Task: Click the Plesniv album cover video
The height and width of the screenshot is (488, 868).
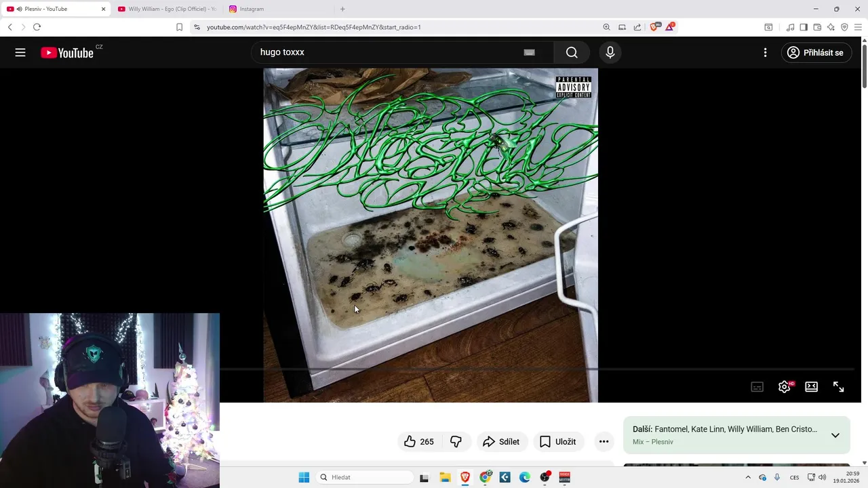Action: point(431,235)
